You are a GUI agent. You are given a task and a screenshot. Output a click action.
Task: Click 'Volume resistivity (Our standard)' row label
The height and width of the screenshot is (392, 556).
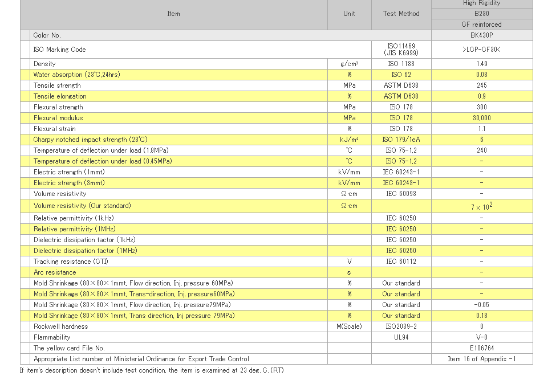coord(82,206)
